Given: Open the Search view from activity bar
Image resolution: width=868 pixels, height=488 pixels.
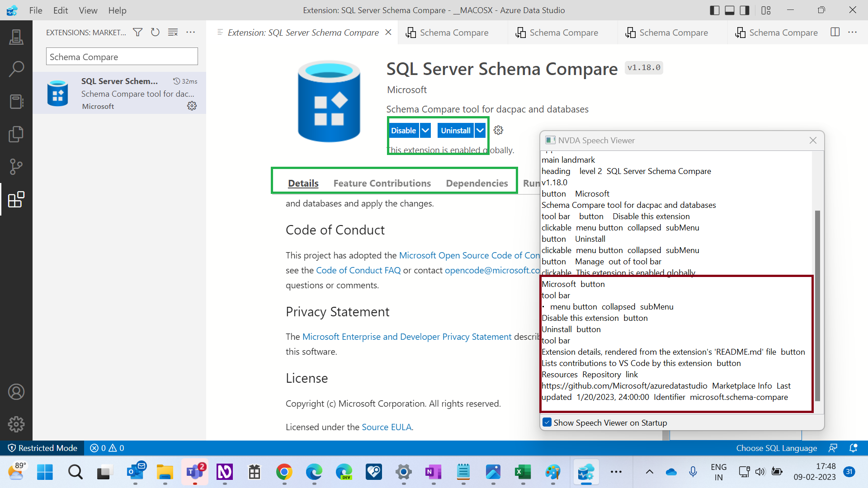Looking at the screenshot, I should [x=16, y=69].
